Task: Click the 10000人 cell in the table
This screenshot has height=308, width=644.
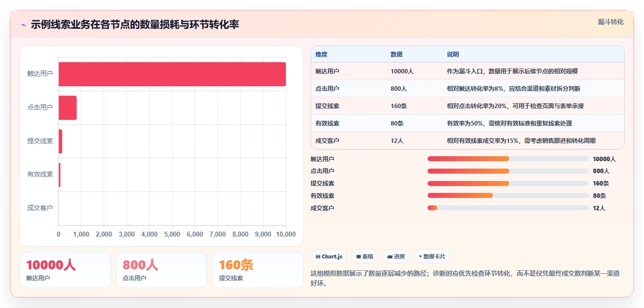Action: tap(402, 71)
